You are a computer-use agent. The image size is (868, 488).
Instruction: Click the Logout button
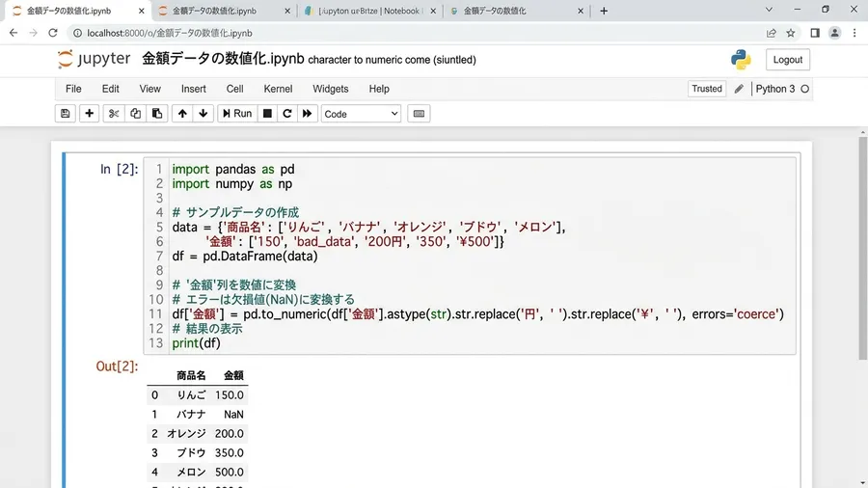[x=787, y=60]
